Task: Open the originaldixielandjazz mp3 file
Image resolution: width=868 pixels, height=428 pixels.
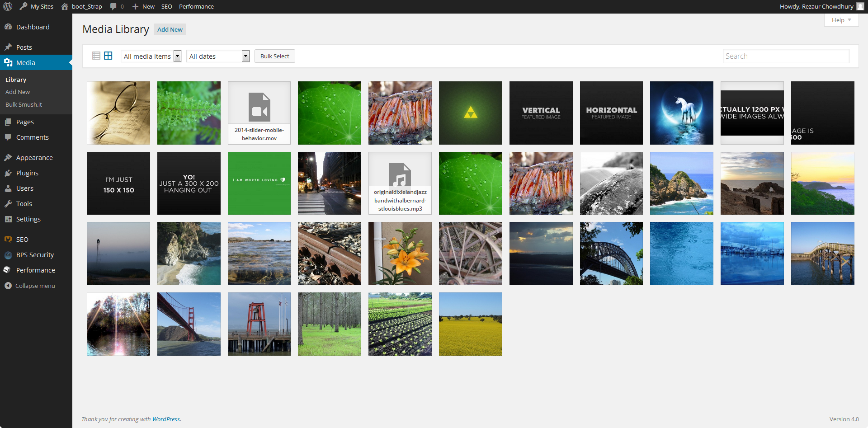Action: (x=400, y=183)
